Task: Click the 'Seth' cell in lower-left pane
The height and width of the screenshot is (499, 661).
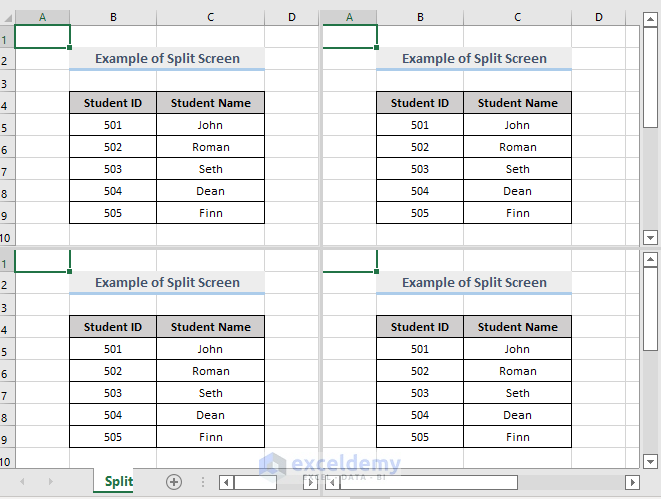Action: coord(210,393)
